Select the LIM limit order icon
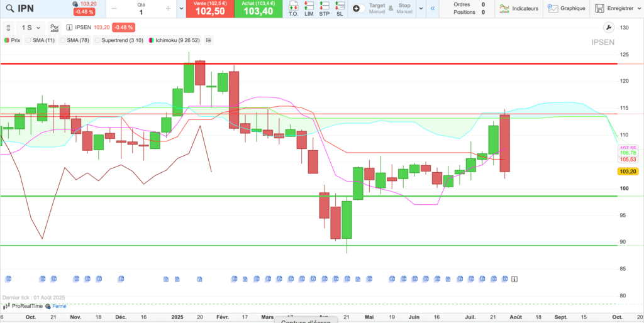Image resolution: width=644 pixels, height=323 pixels. click(x=309, y=9)
